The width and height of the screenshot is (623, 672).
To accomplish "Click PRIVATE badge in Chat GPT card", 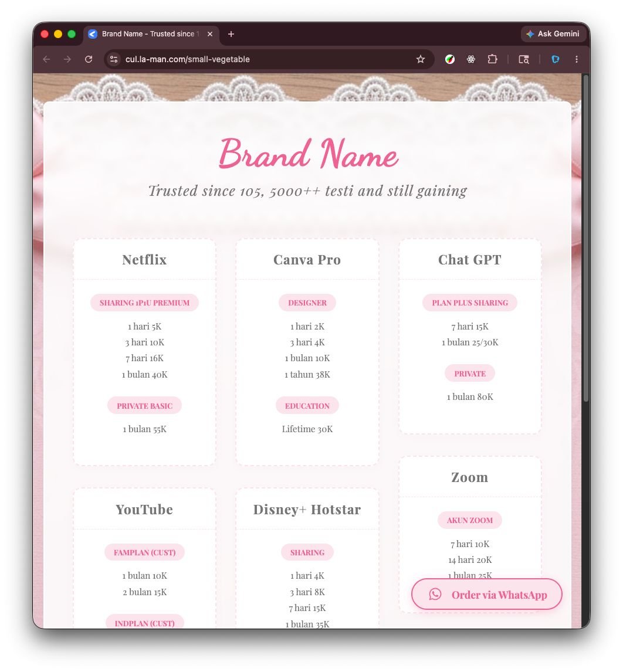I will click(469, 374).
